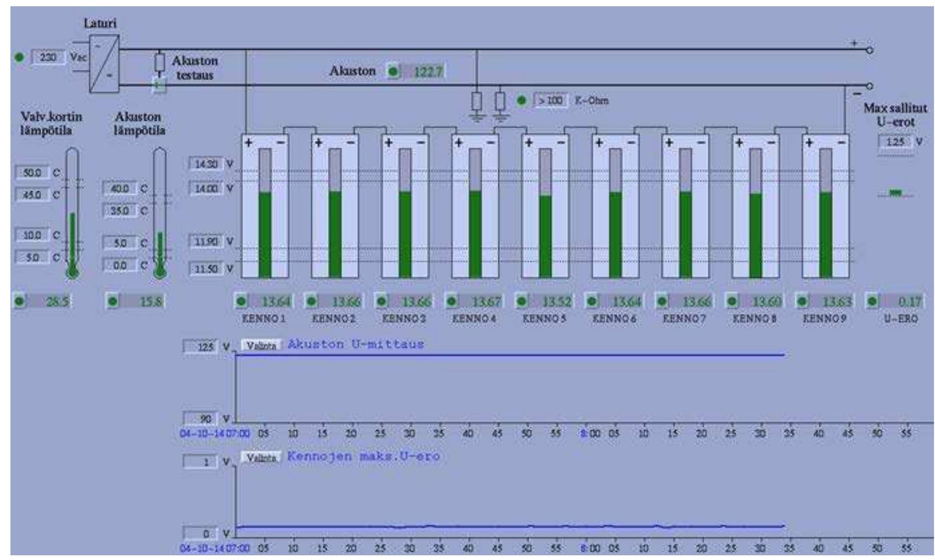Click the green dot next to 13.67 KENNO 4
This screenshot has height=560, width=935.
[x=452, y=301]
